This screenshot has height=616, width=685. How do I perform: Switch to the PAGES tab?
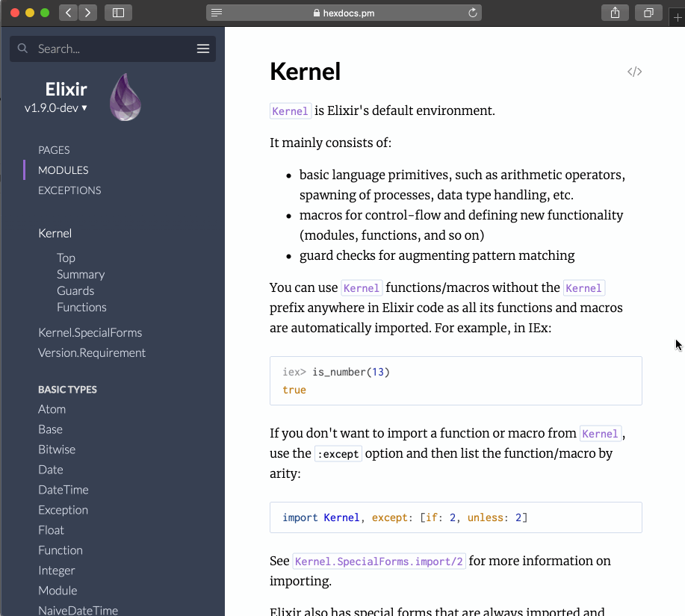54,150
